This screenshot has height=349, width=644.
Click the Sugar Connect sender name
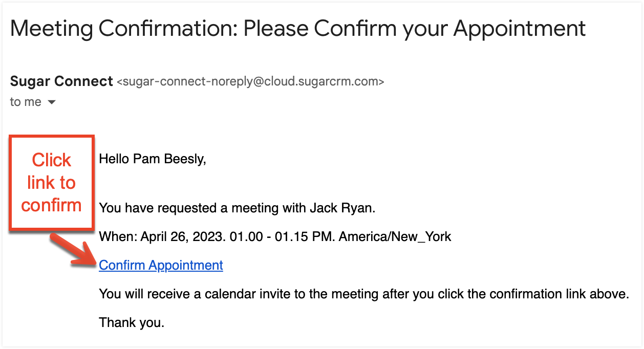point(61,81)
